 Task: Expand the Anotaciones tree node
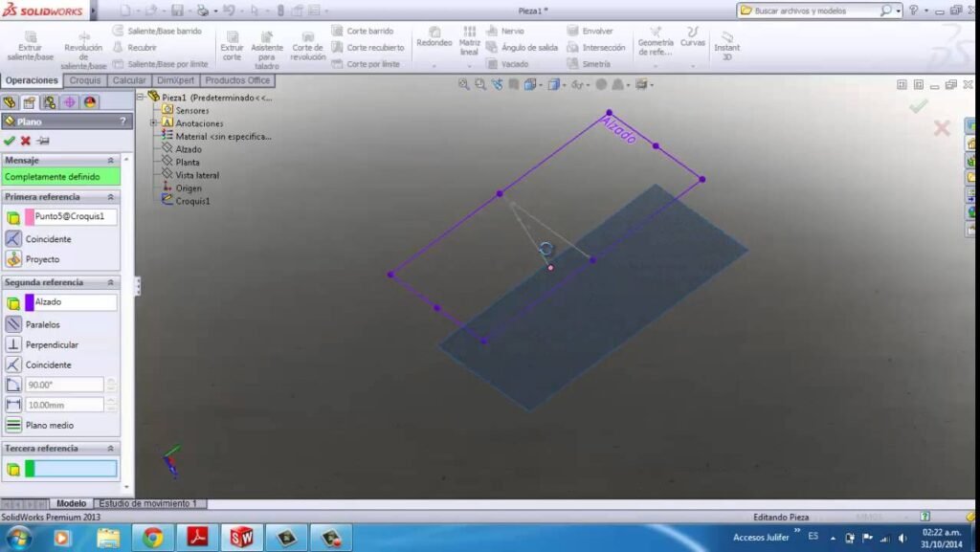154,123
